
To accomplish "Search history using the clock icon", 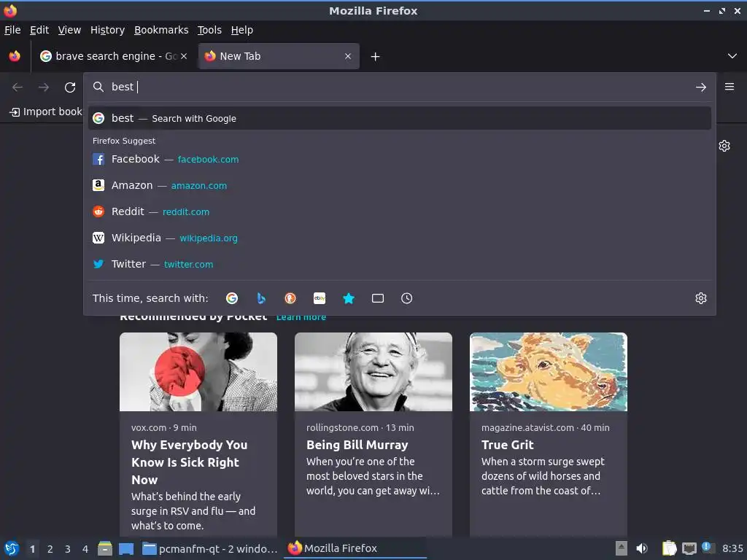I will [x=407, y=298].
